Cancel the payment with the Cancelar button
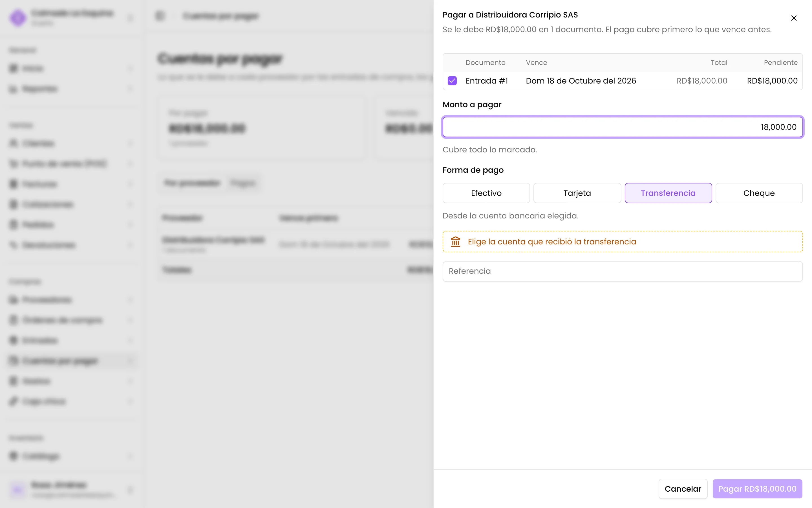This screenshot has height=508, width=812. 683,489
